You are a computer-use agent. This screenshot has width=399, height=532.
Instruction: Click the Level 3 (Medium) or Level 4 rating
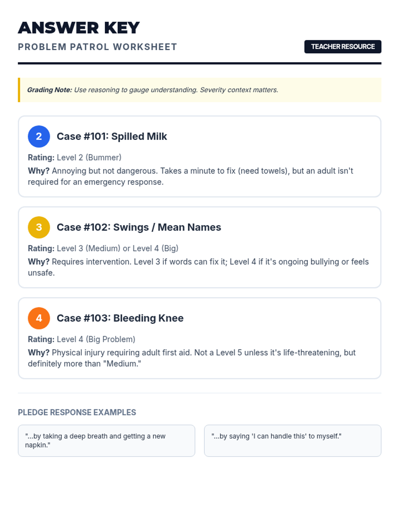click(x=118, y=248)
